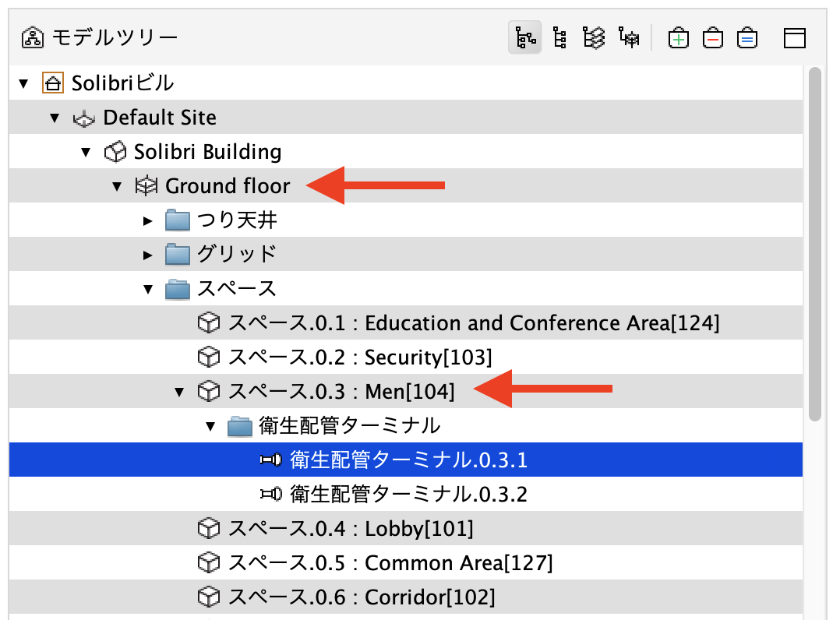Image resolution: width=840 pixels, height=620 pixels.
Task: Click the cube icon of スペース.0.3 Men
Action: coord(208,391)
